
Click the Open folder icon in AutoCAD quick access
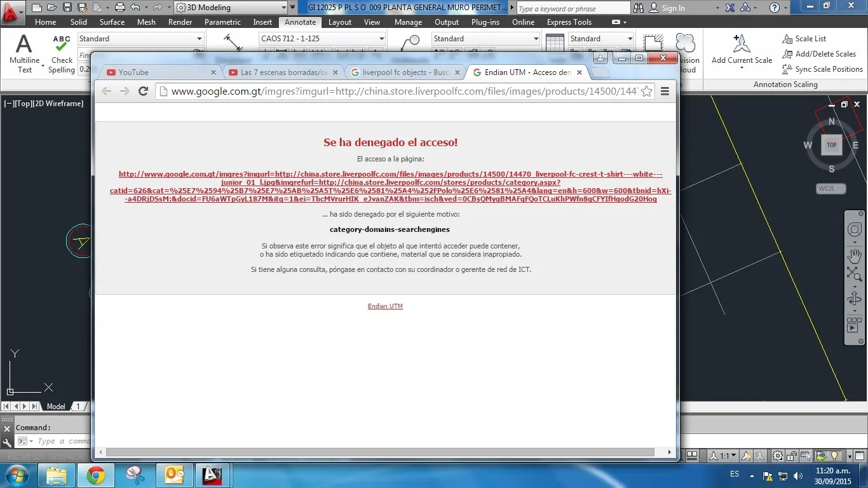pos(53,8)
